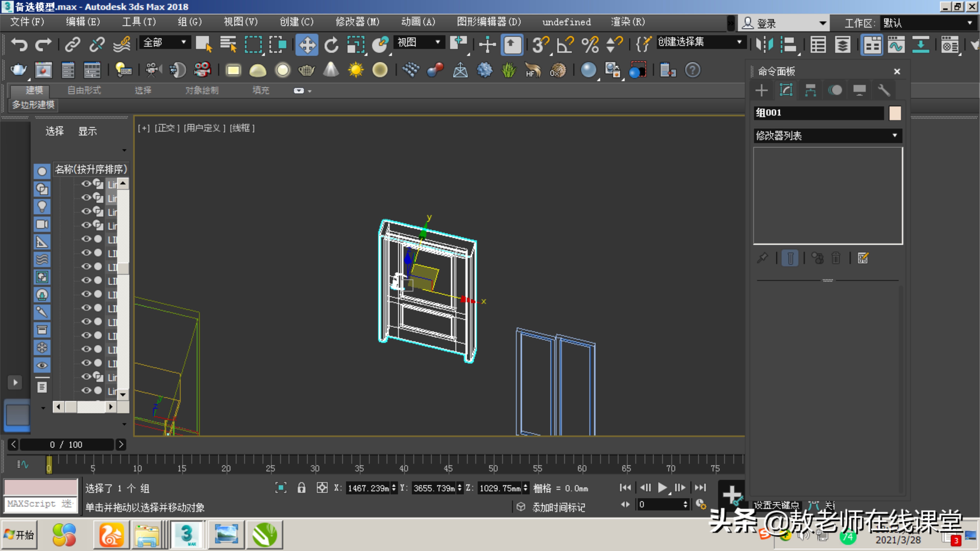
Task: Launch UC Browser from the taskbar
Action: pos(111,534)
